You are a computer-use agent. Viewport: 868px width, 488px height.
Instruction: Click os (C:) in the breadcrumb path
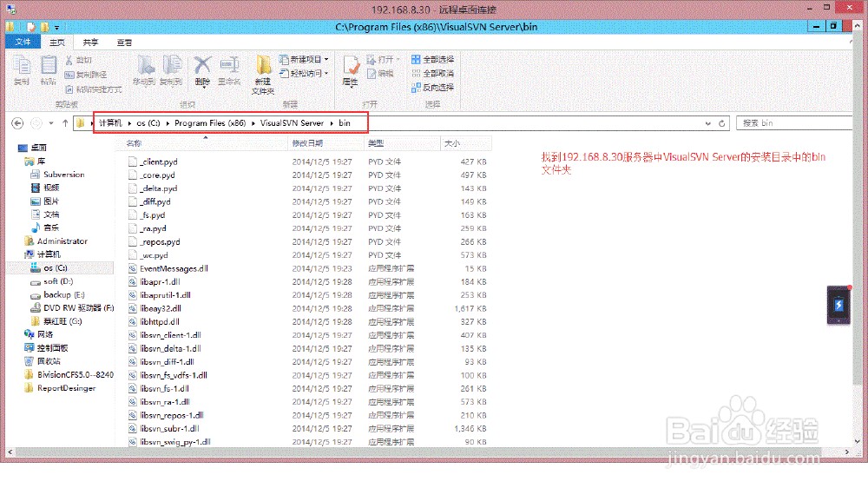(148, 123)
